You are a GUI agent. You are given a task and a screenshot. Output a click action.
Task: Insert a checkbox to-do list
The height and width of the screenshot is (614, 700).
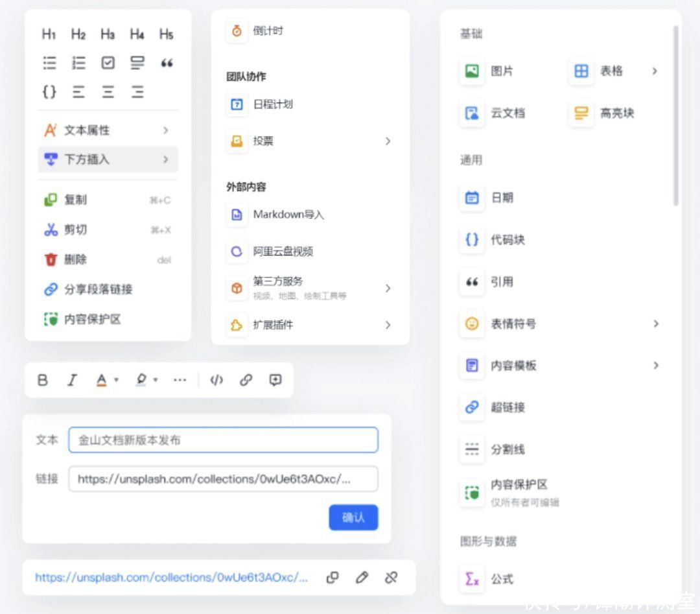click(x=108, y=63)
